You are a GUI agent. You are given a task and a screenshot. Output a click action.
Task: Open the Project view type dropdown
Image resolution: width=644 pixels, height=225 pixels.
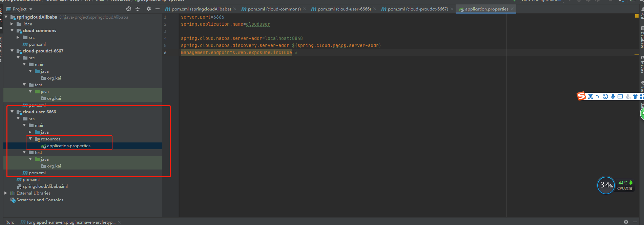click(x=31, y=9)
